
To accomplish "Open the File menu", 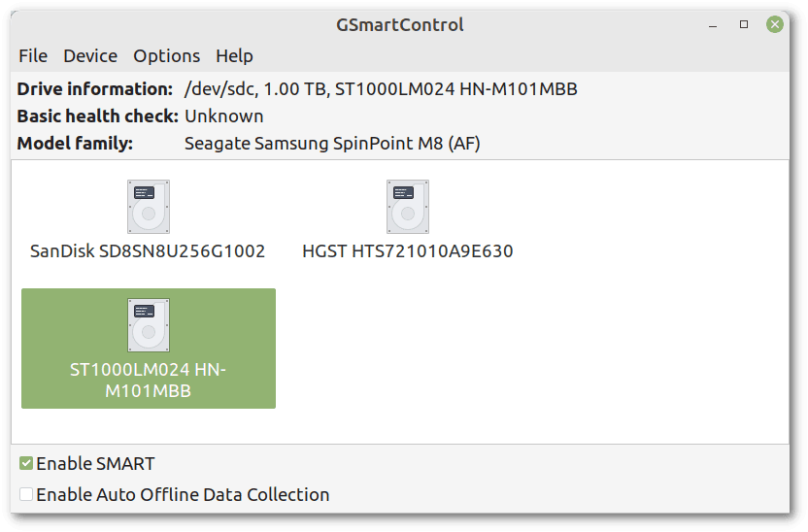I will [x=33, y=56].
